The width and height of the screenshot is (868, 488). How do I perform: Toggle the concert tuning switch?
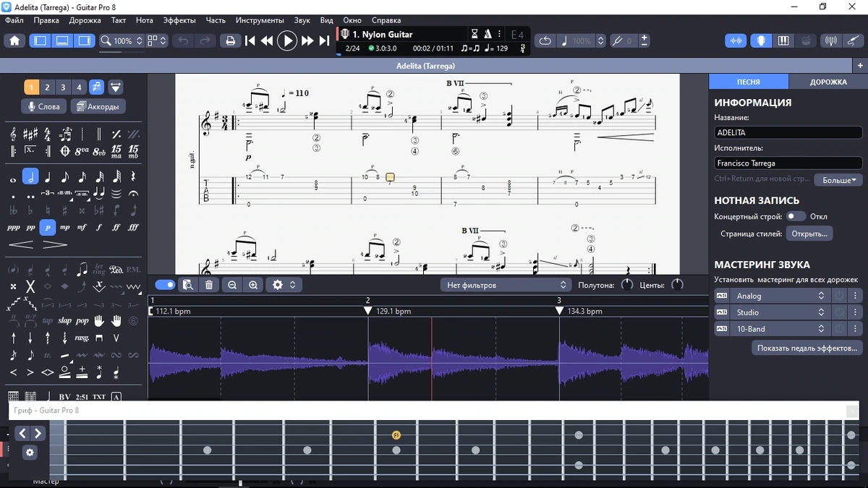tap(796, 216)
